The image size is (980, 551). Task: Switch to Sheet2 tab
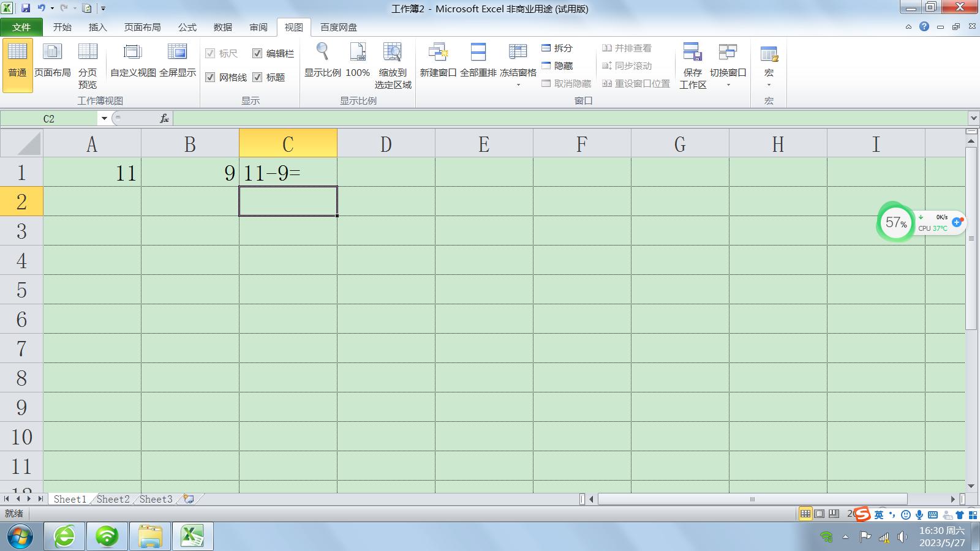113,499
